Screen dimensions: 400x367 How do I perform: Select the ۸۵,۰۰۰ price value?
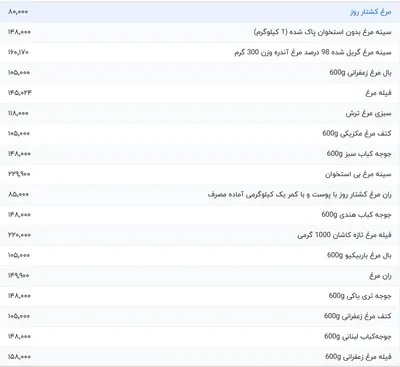pos(19,194)
